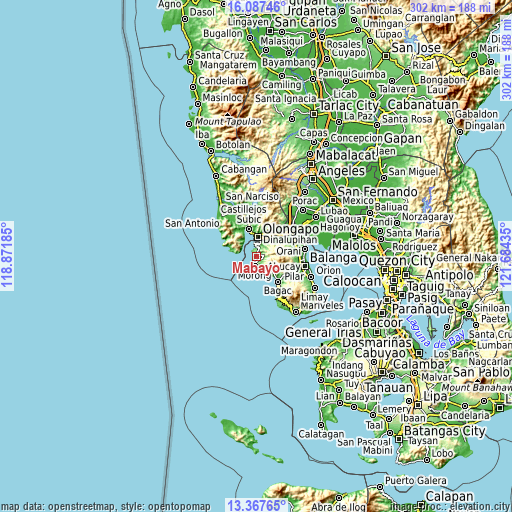Select the Tarlac City label
Viewport: 512px width, 512px height.
(349, 106)
